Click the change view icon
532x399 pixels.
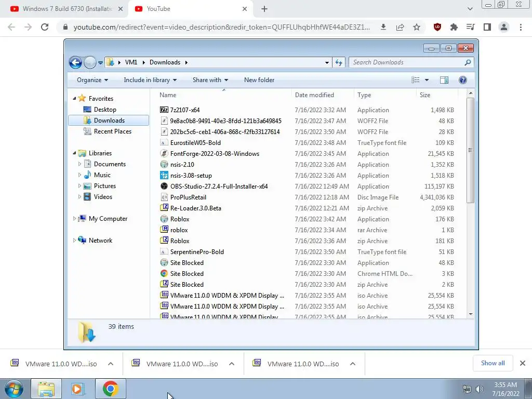[416, 80]
